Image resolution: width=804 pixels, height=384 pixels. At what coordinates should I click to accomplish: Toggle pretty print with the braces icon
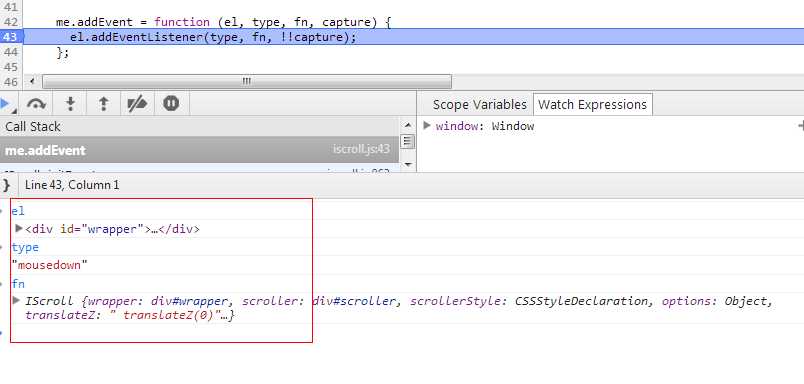(x=7, y=185)
